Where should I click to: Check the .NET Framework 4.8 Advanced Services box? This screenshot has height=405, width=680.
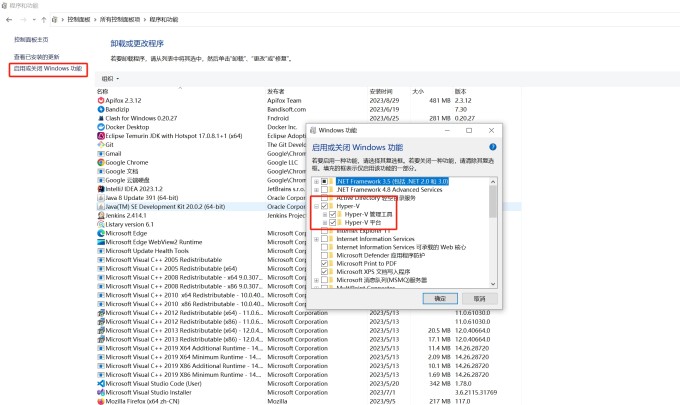point(324,189)
